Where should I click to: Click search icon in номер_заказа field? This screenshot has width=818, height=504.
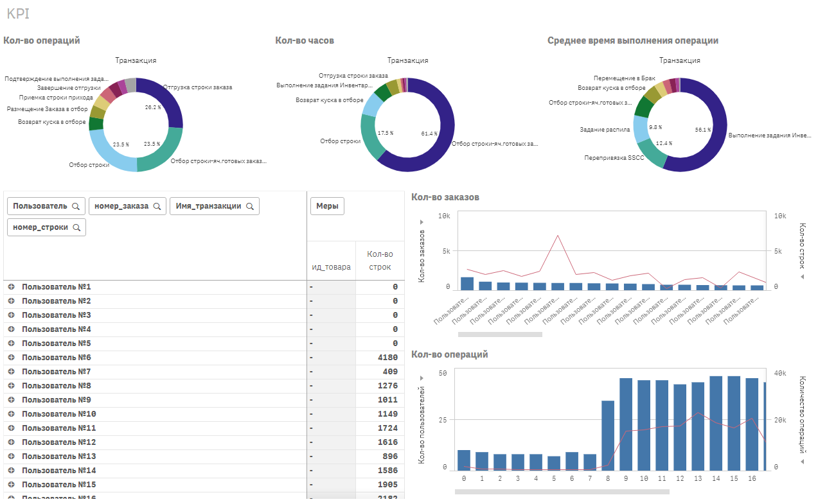coord(157,206)
